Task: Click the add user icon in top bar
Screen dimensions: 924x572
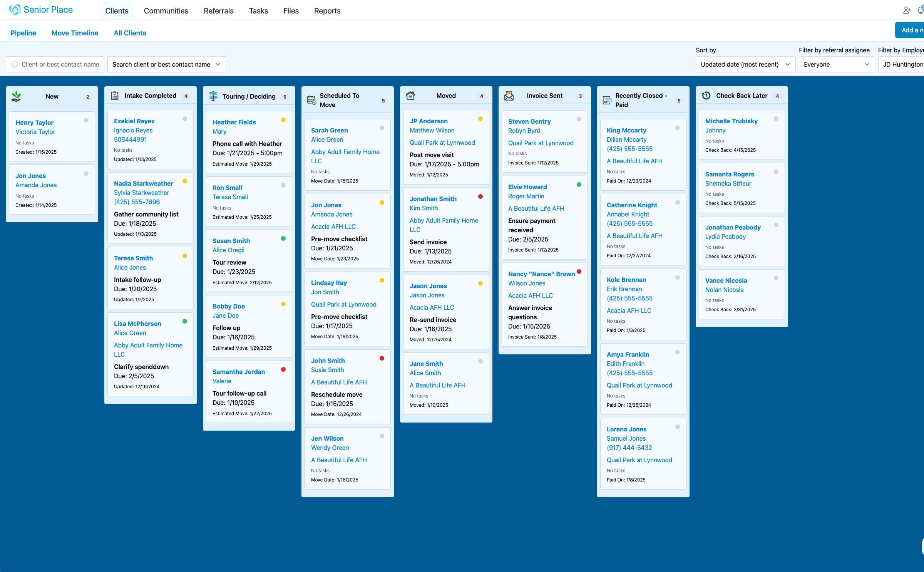Action: click(907, 10)
